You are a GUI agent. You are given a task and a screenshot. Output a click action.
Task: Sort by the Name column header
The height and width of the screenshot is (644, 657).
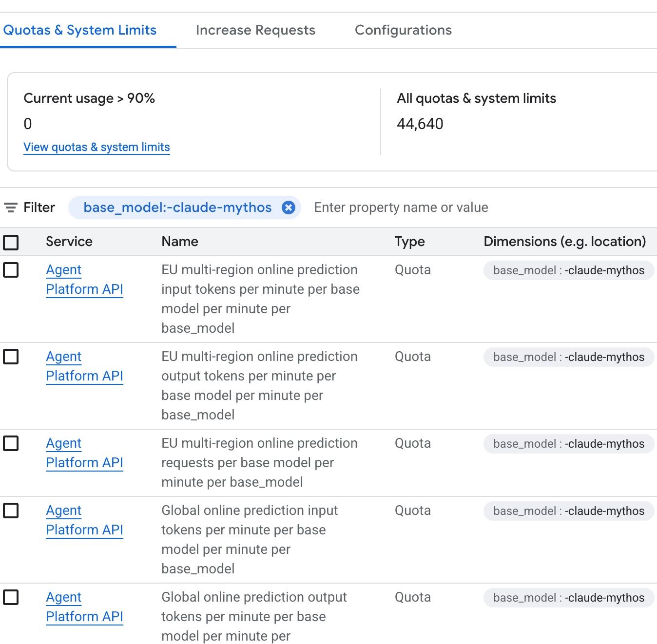point(180,242)
